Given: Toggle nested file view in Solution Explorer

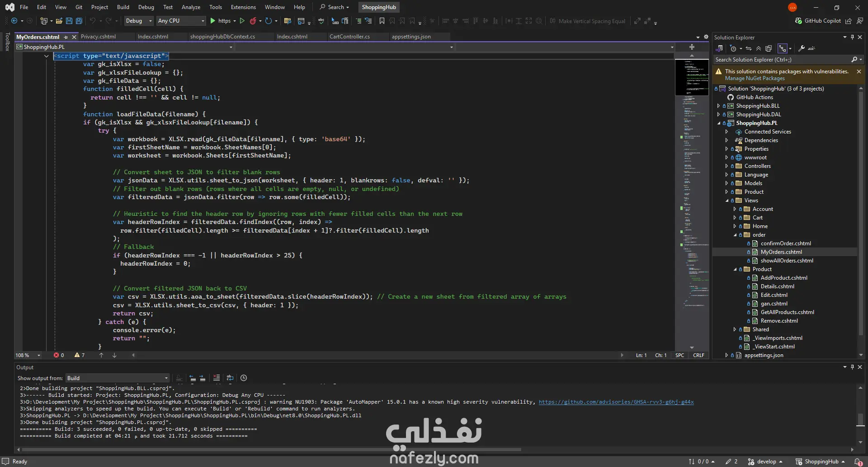Looking at the screenshot, I should [x=783, y=48].
